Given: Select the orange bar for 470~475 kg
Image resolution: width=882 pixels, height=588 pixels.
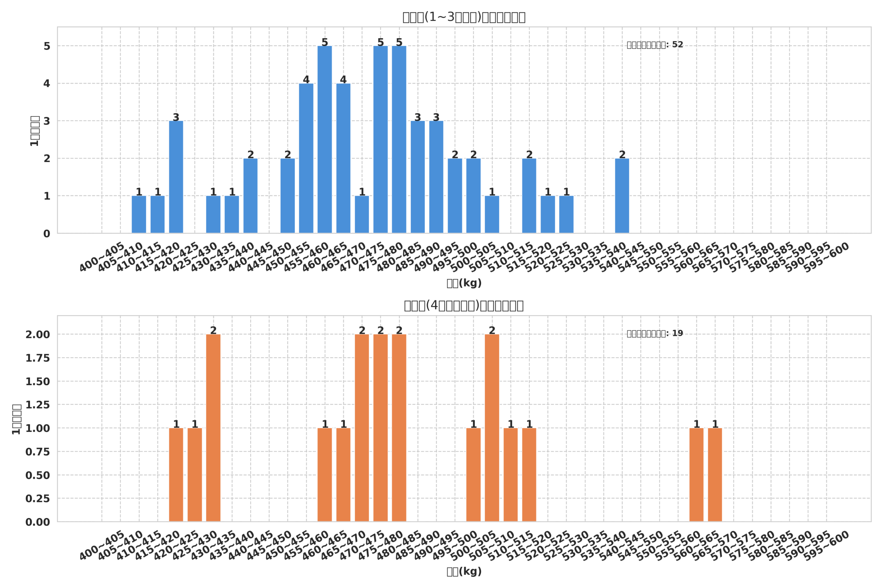Looking at the screenshot, I should pyautogui.click(x=362, y=428).
